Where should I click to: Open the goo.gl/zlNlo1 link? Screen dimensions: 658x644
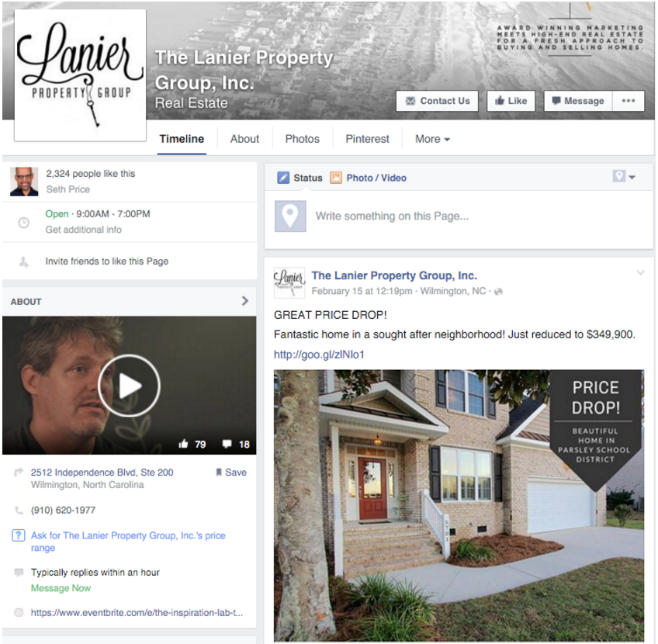tap(319, 355)
